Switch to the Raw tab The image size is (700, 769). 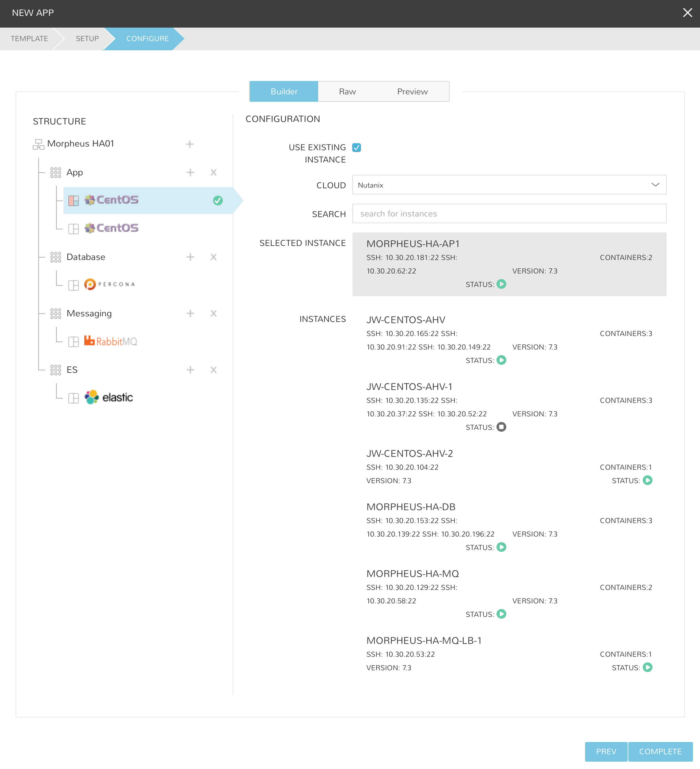347,92
